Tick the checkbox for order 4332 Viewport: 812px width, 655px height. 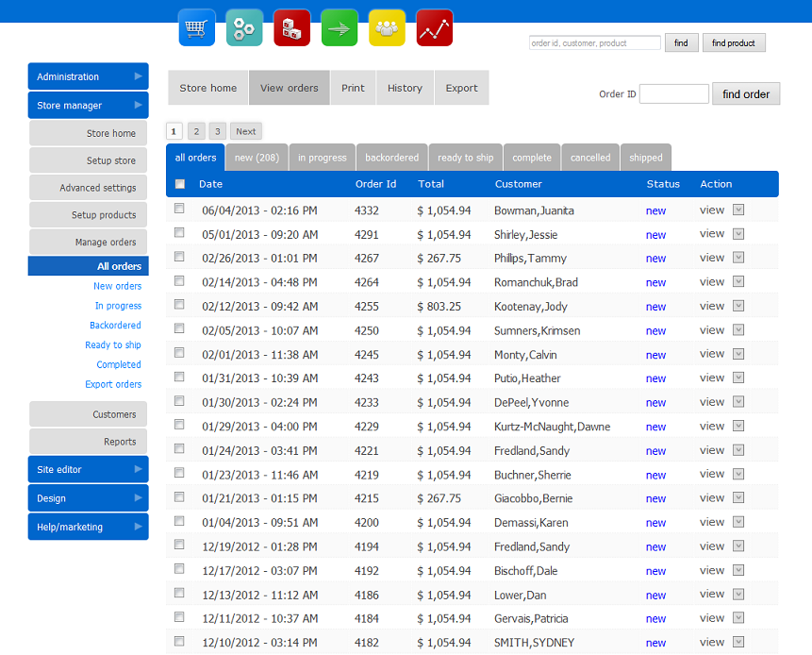pos(180,210)
